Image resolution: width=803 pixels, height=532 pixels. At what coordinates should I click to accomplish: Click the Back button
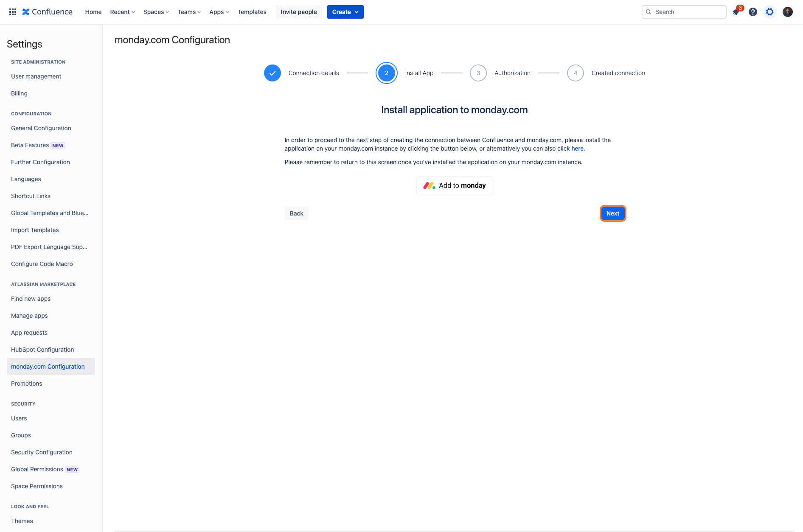coord(297,213)
